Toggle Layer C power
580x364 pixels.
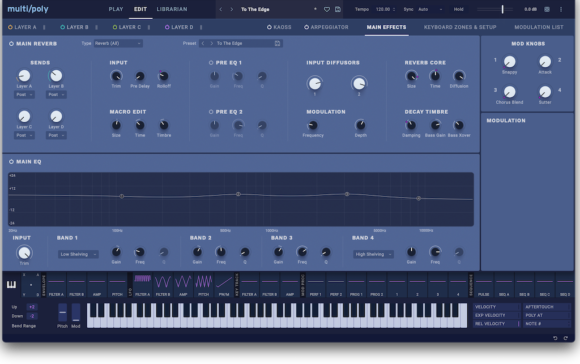(115, 27)
